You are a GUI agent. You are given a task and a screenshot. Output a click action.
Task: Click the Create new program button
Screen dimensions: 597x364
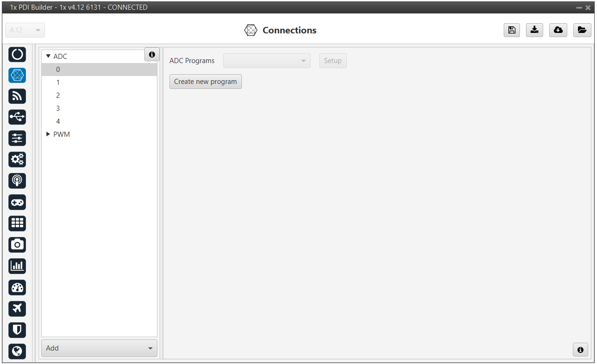coord(205,82)
